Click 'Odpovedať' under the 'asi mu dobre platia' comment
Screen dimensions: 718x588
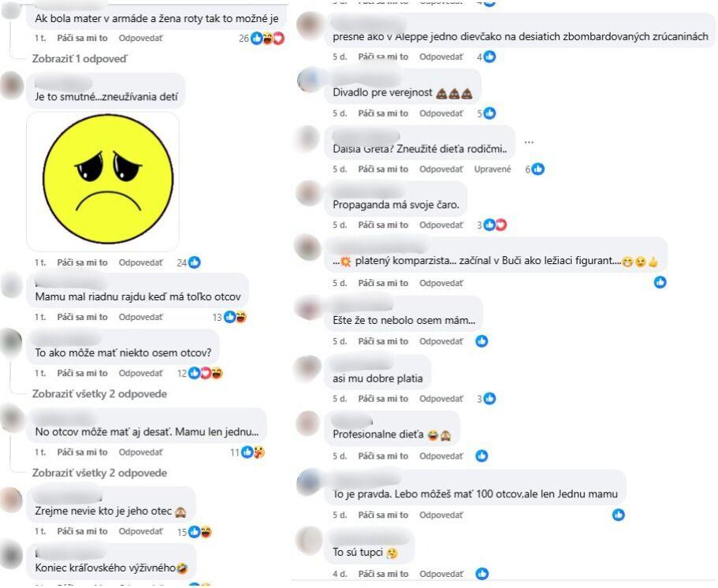point(441,399)
